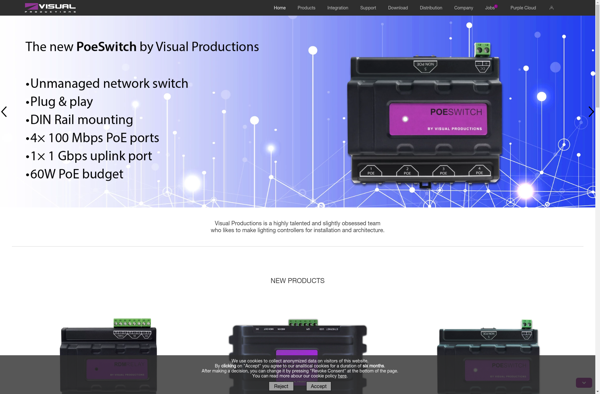Go to the Distribution page
Image resolution: width=600 pixels, height=394 pixels.
tap(430, 8)
